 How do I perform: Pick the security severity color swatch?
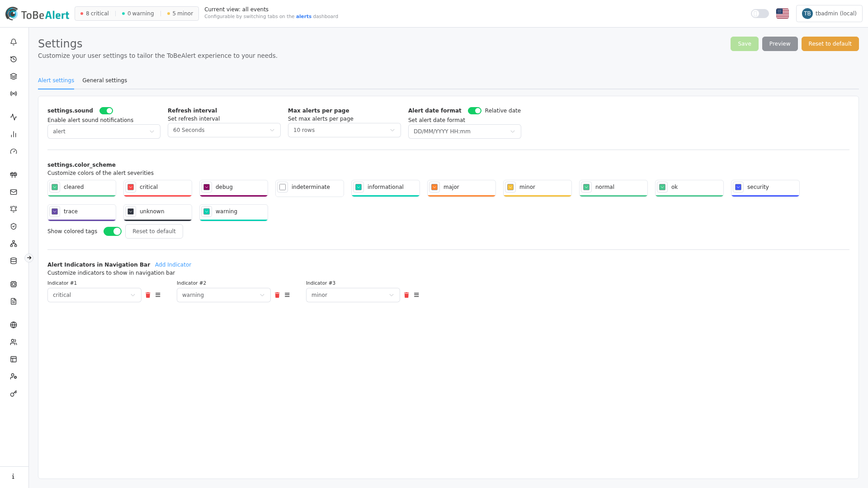coord(738,187)
